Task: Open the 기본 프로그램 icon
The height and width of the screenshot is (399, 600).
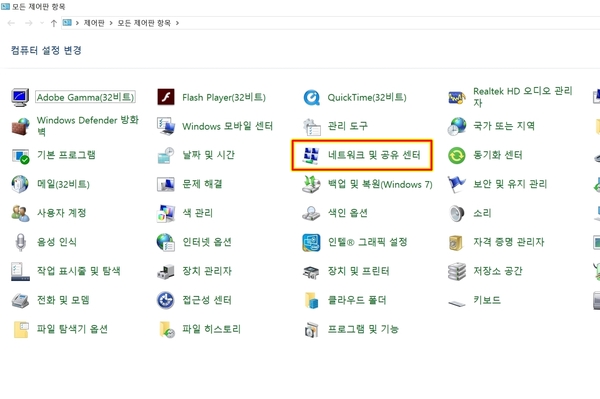Action: [x=20, y=156]
